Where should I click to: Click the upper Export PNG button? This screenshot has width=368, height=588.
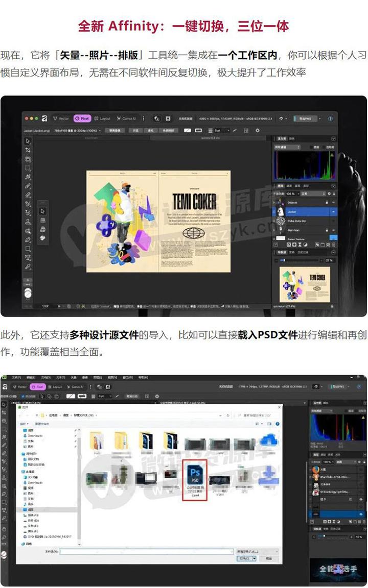point(305,118)
